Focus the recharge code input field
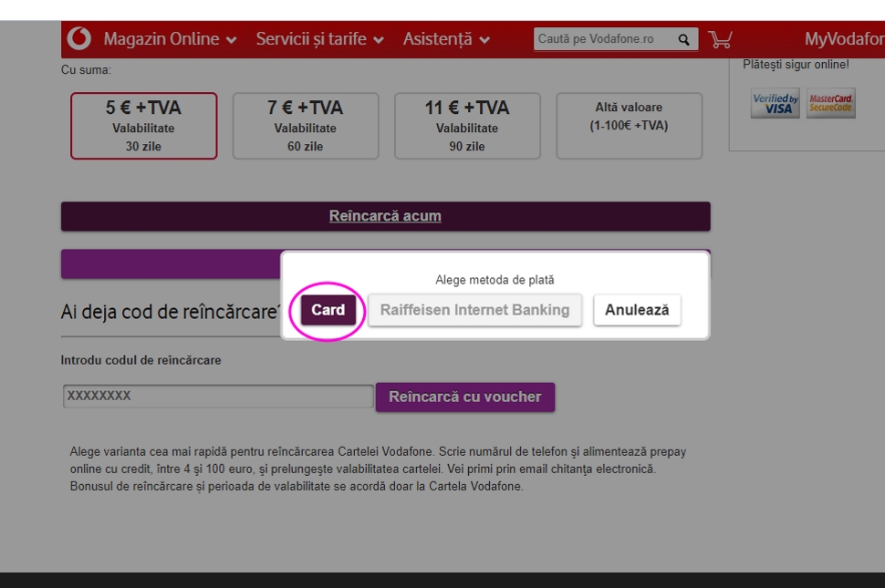The height and width of the screenshot is (588, 885). click(218, 397)
